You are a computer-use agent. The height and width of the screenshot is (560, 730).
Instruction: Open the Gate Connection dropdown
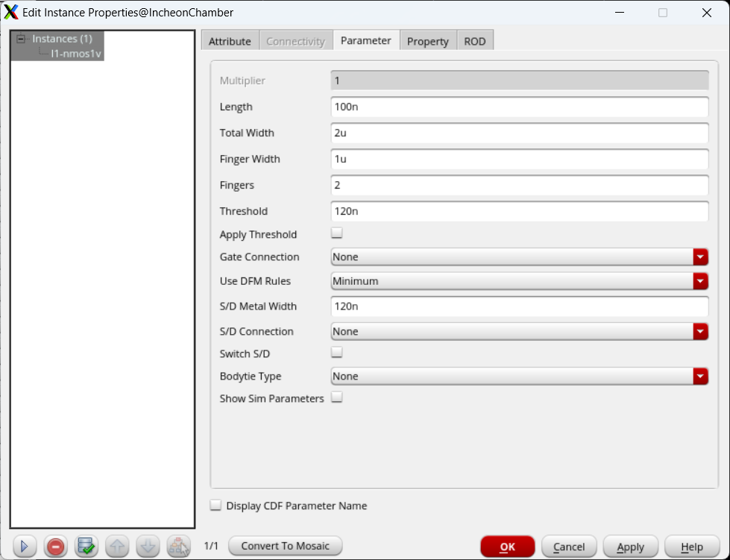(520, 257)
